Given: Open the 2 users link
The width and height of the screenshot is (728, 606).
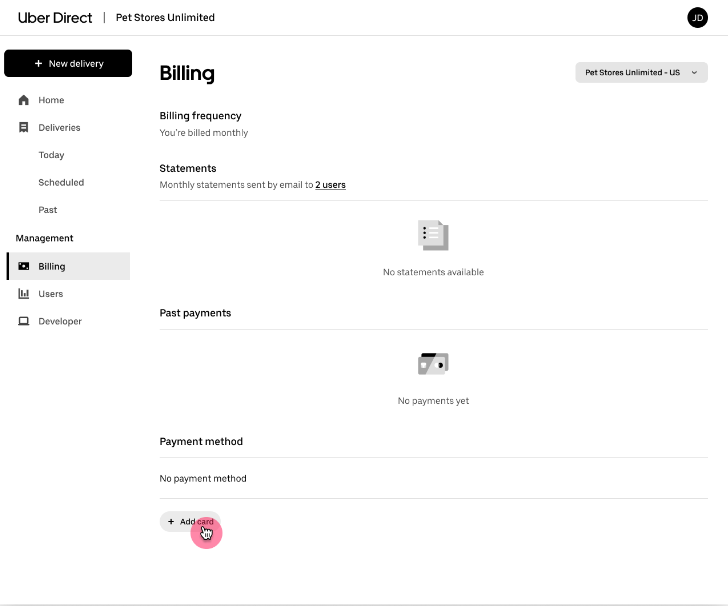Looking at the screenshot, I should [330, 185].
